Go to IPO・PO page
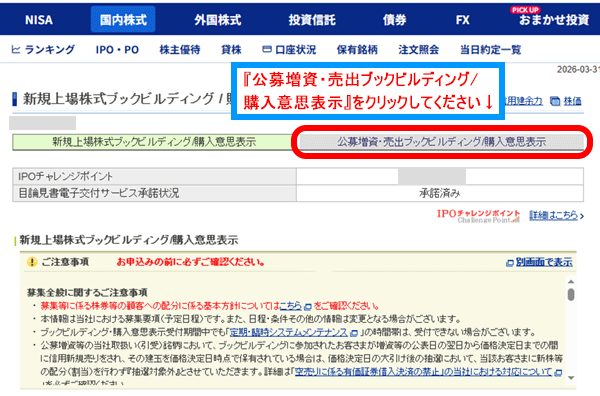The image size is (600, 396). point(117,50)
